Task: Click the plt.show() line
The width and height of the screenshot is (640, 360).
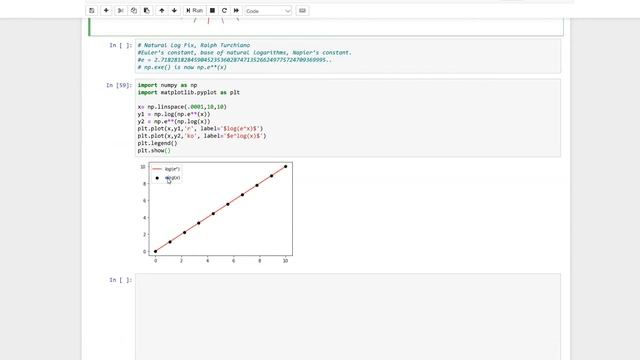Action: pos(154,151)
